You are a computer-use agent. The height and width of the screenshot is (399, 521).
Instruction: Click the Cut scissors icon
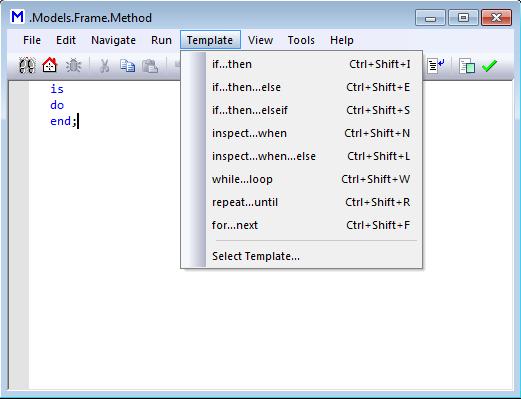104,66
